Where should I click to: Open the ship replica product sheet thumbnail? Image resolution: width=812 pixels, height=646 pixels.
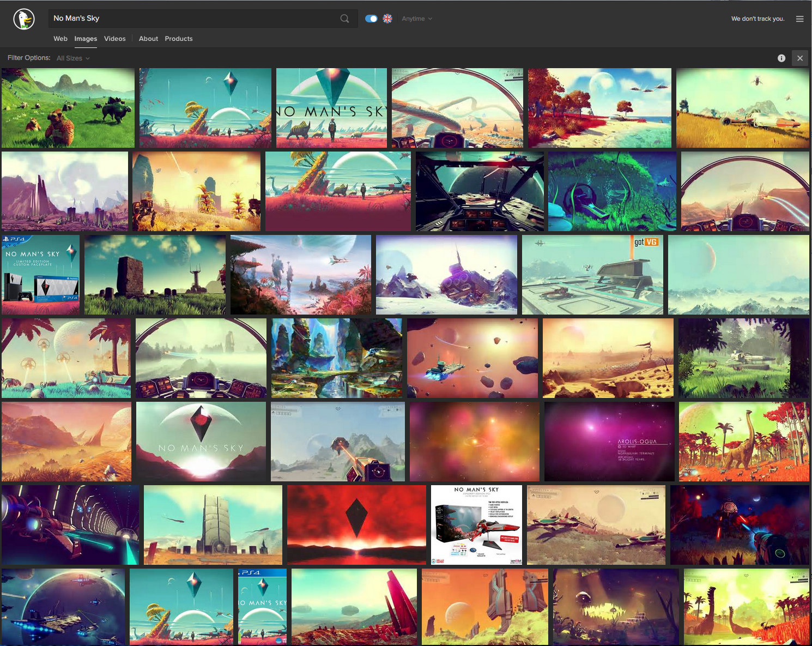click(476, 525)
